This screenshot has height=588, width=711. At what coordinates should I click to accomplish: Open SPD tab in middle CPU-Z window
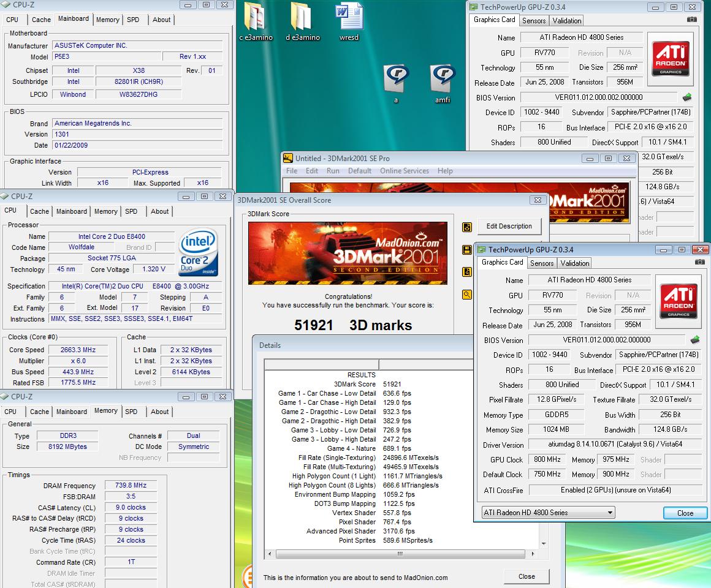point(131,211)
